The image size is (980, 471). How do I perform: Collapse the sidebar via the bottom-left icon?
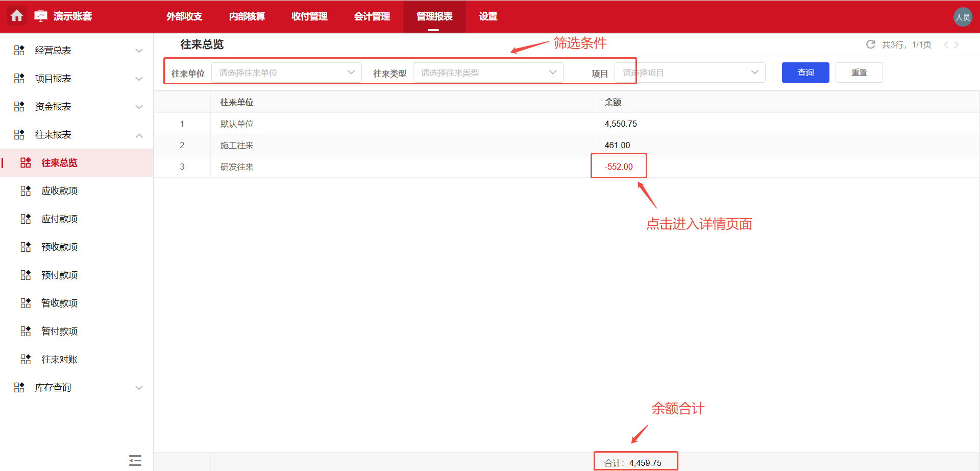(135, 460)
